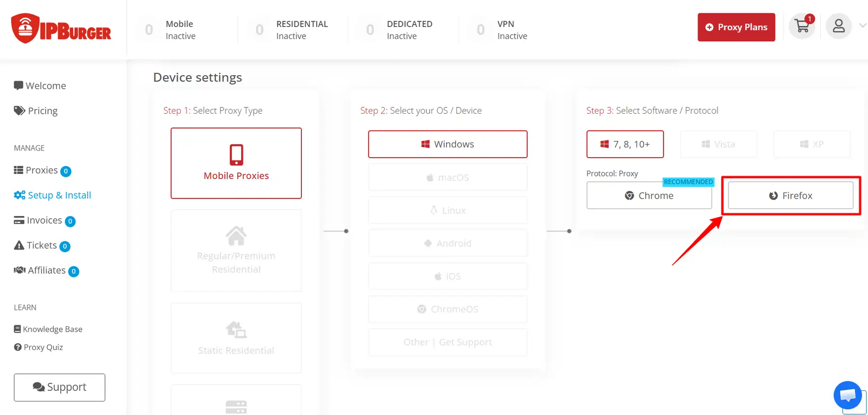Open Affiliates in the sidebar
Viewport: 868px width, 415px height.
click(x=46, y=270)
